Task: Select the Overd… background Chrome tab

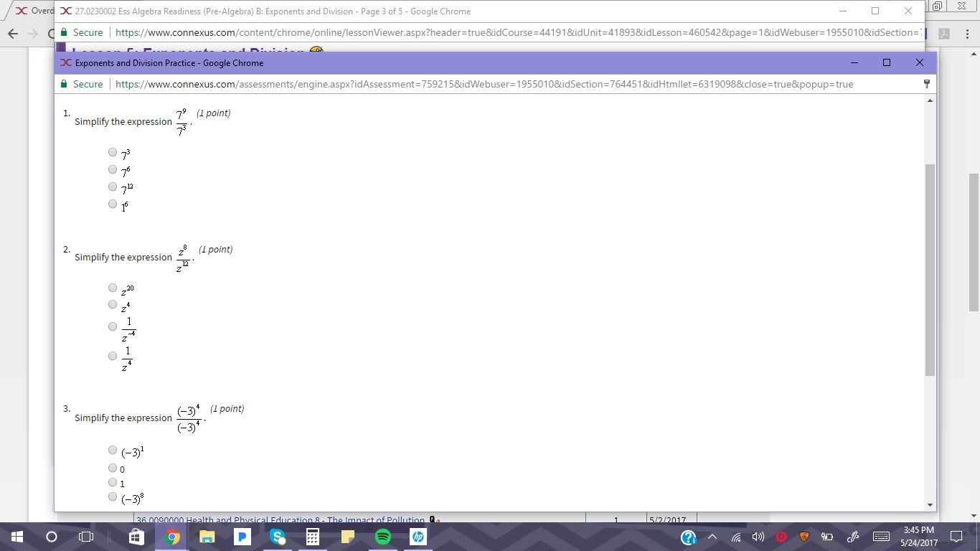Action: point(34,11)
